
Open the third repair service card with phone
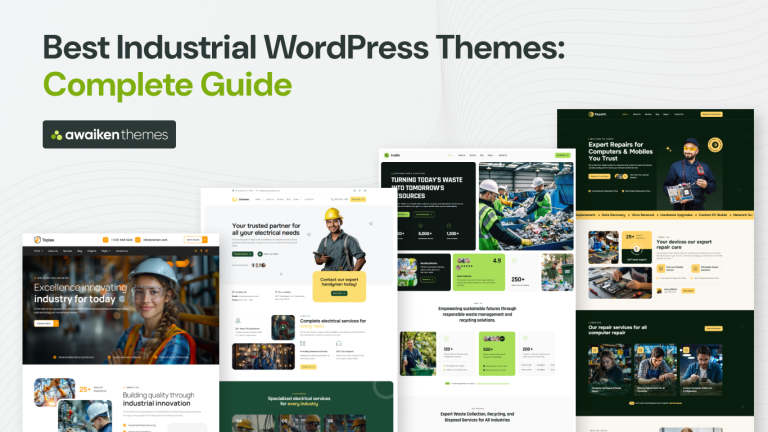pyautogui.click(x=701, y=370)
